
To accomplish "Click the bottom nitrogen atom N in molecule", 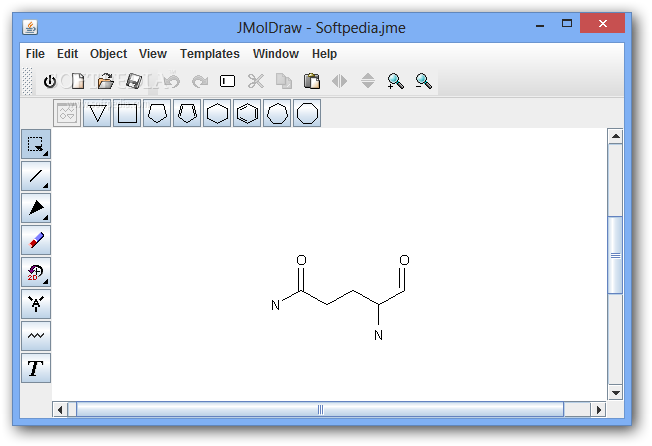I will [378, 335].
